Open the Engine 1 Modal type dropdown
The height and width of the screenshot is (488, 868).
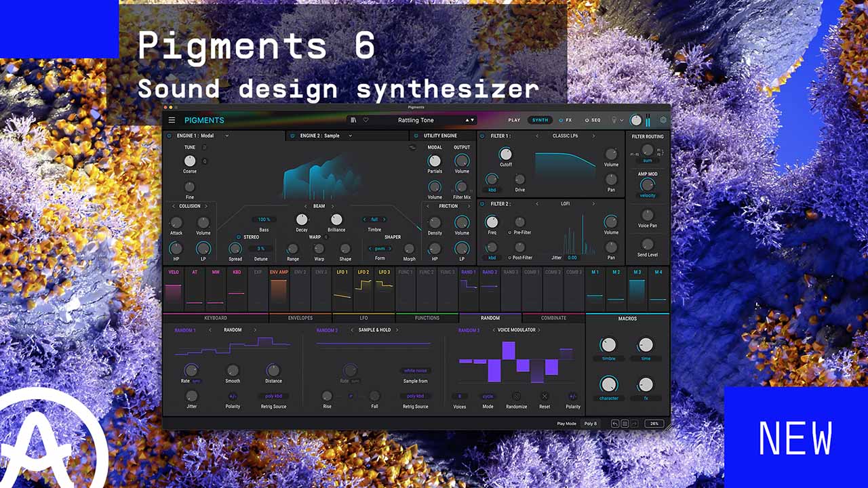(226, 136)
